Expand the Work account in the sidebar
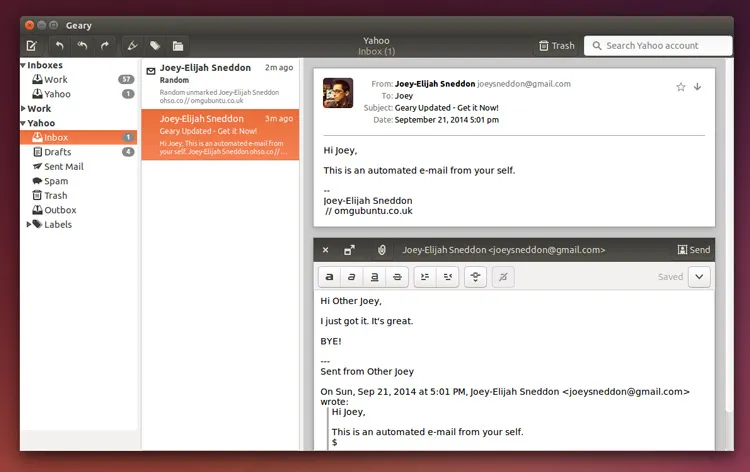 pos(25,109)
